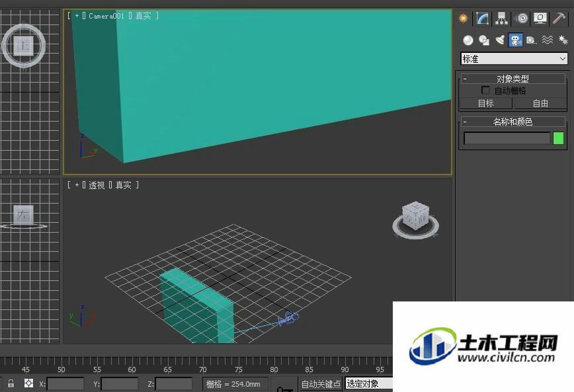Click the 左 ViewCube face in left viewport

point(24,215)
